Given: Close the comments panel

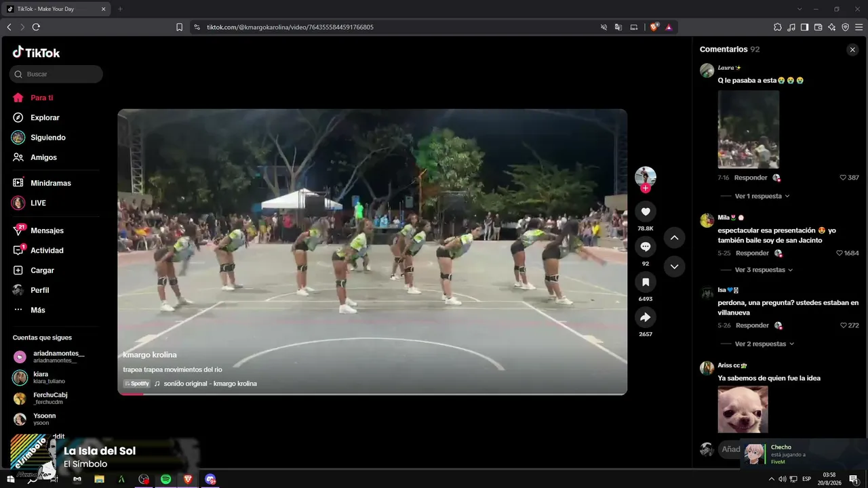Looking at the screenshot, I should pos(852,49).
